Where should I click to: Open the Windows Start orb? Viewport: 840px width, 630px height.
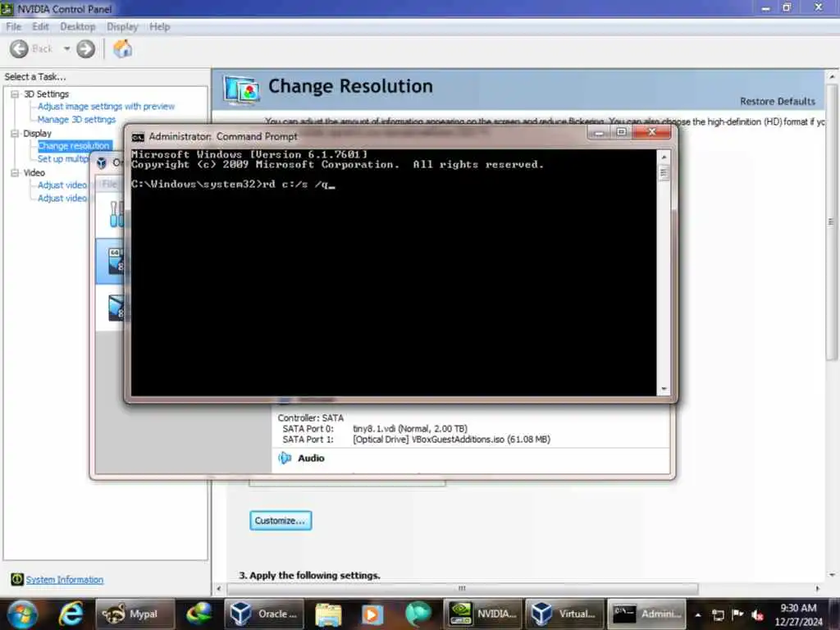click(22, 614)
